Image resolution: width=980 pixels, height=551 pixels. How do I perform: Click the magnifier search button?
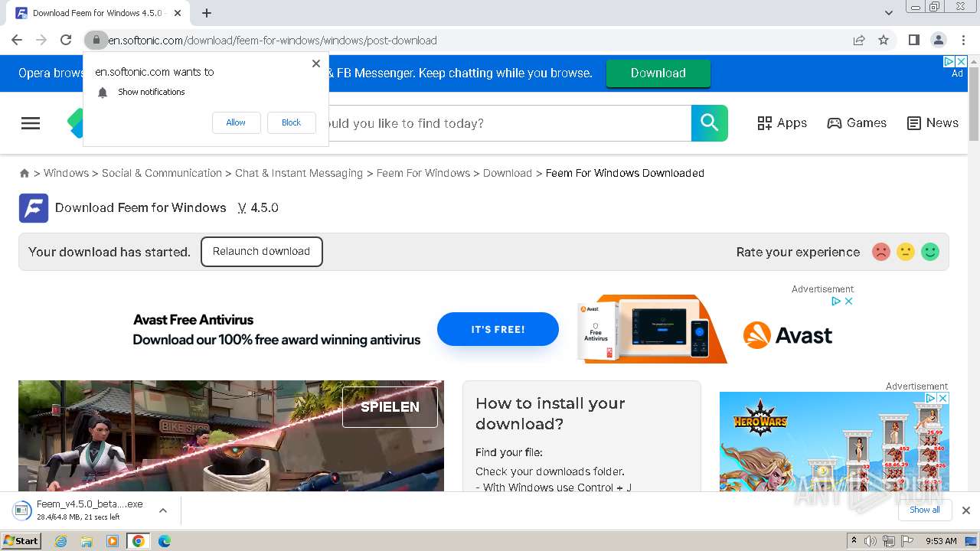710,123
